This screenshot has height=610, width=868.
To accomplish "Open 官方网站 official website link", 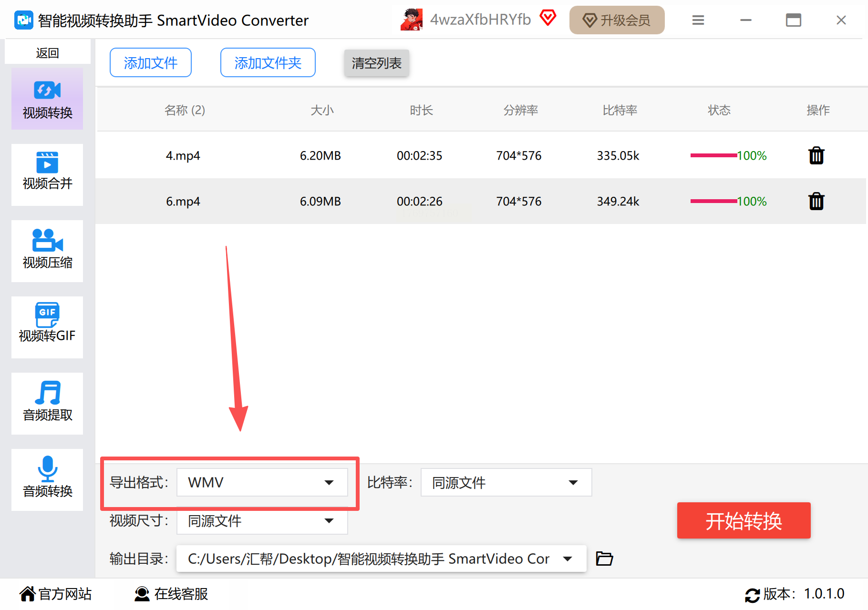I will (55, 594).
